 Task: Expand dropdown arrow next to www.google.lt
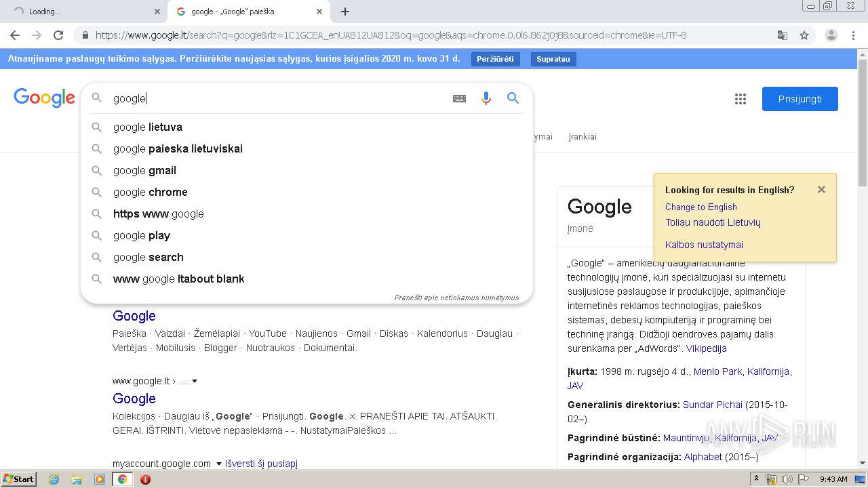pyautogui.click(x=195, y=381)
